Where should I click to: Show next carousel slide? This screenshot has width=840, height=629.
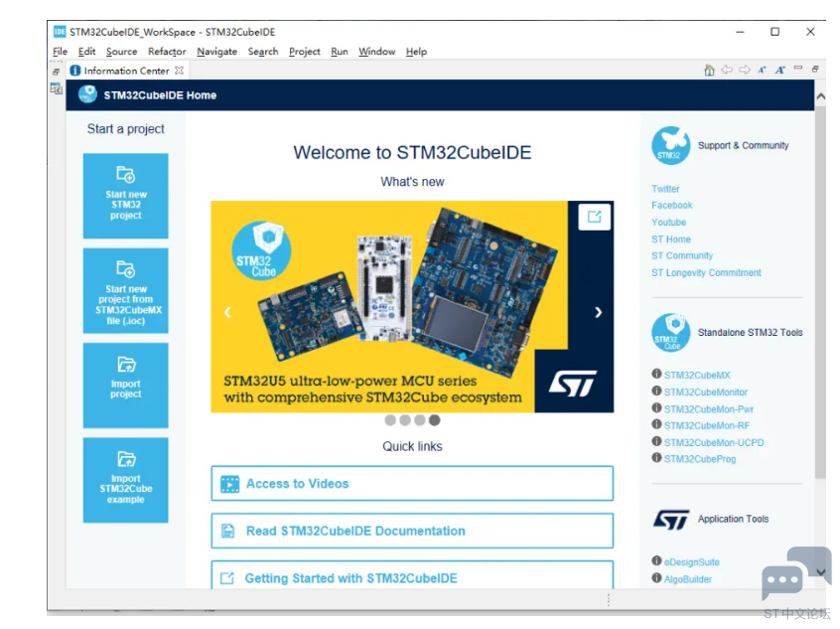pos(599,312)
